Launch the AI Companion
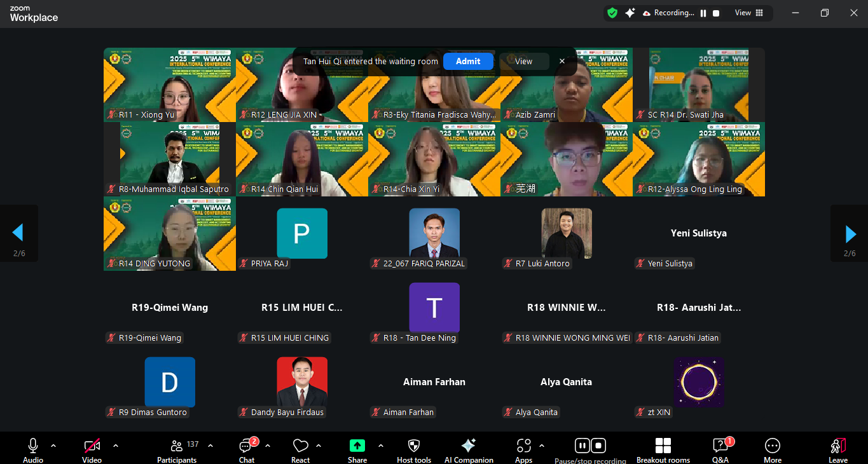Image resolution: width=868 pixels, height=464 pixels. coord(469,447)
